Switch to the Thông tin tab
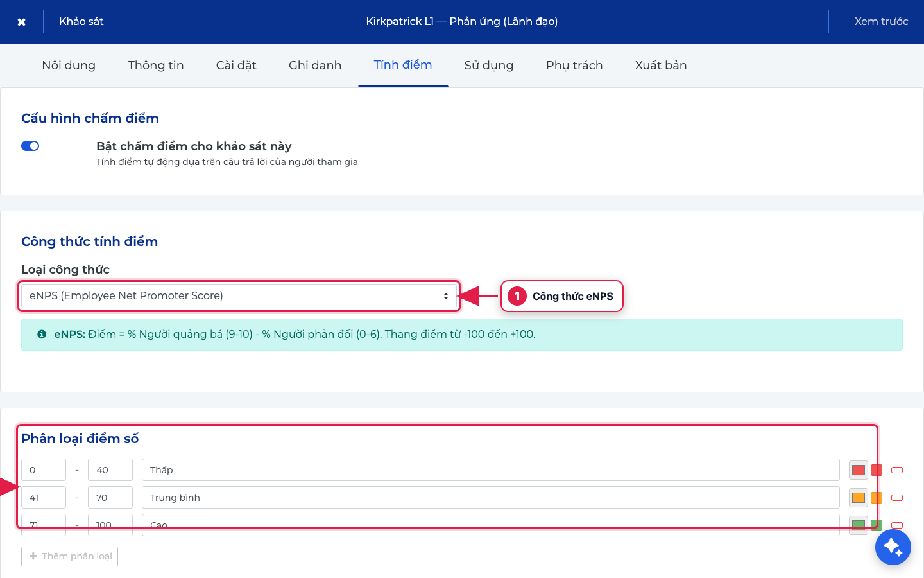 click(x=156, y=65)
